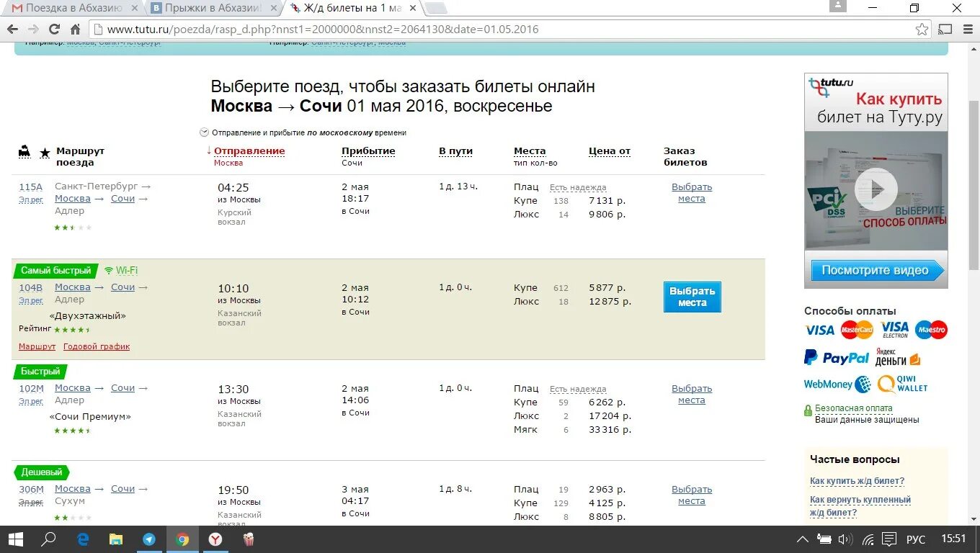This screenshot has width=980, height=553.
Task: Click the Maestro card logo
Action: [x=931, y=330]
